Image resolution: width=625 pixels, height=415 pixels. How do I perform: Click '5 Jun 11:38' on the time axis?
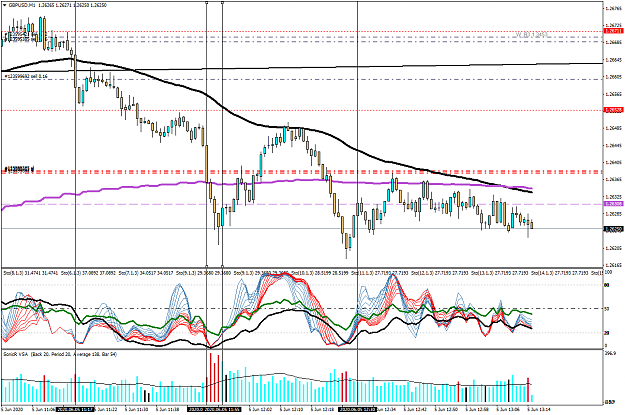(x=167, y=409)
